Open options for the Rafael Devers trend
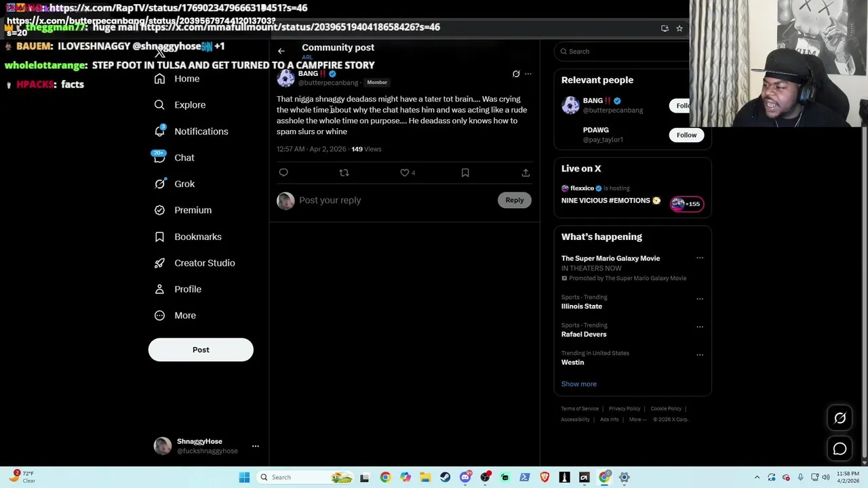Image resolution: width=868 pixels, height=488 pixels. pos(700,327)
